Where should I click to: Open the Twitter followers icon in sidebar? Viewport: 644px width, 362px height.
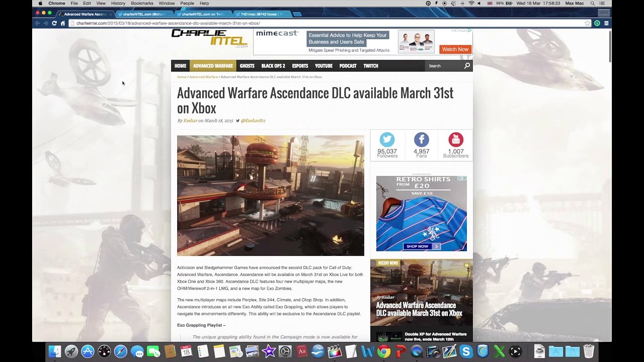pos(387,140)
